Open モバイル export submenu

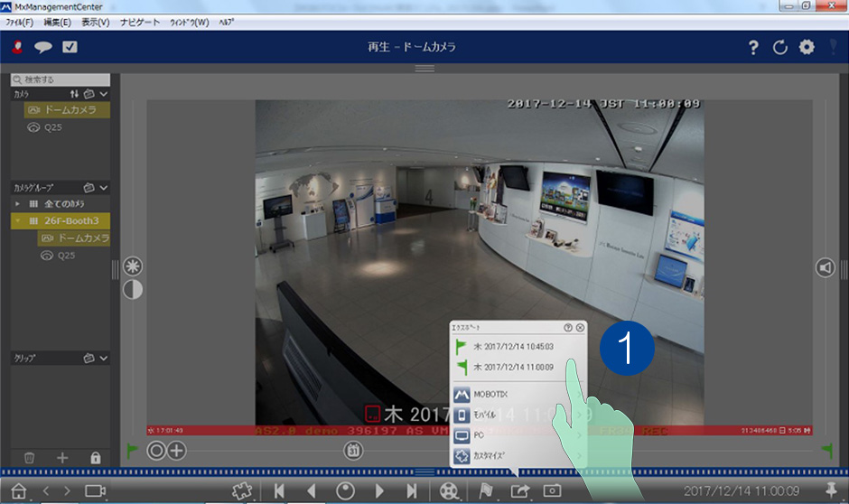[518, 415]
